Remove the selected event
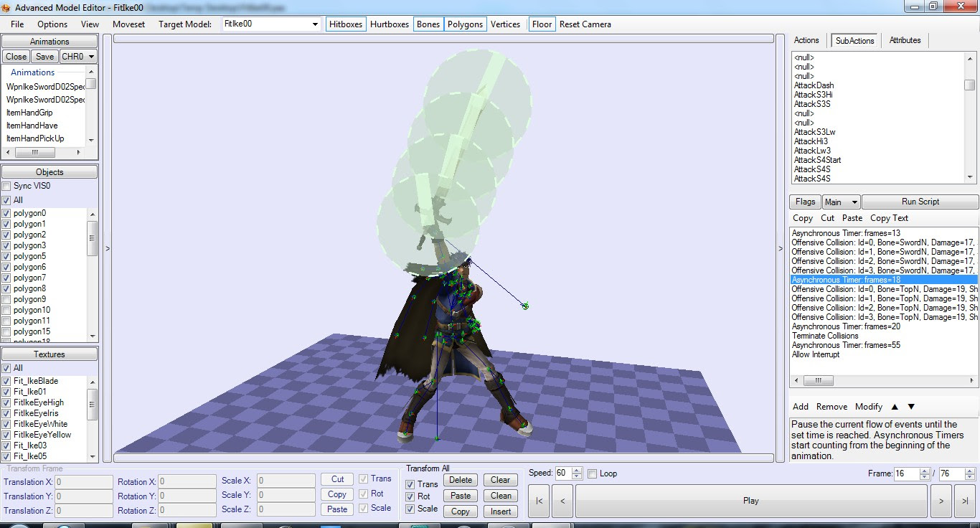980x528 pixels. click(831, 407)
